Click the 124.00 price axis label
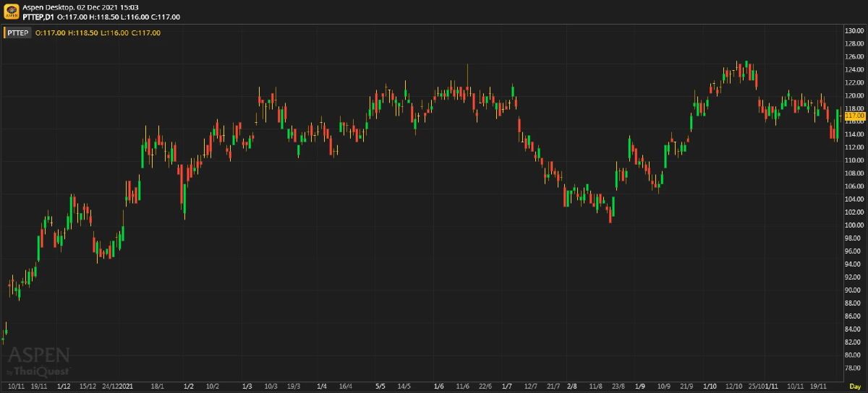 (855, 70)
